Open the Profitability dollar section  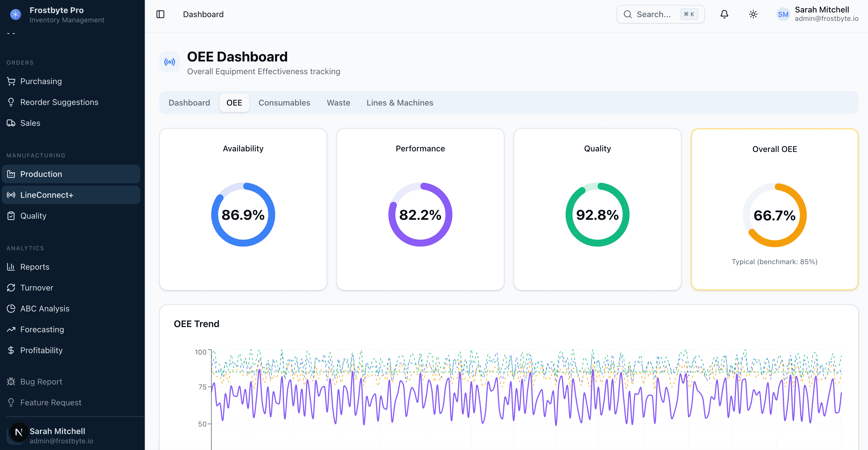41,350
